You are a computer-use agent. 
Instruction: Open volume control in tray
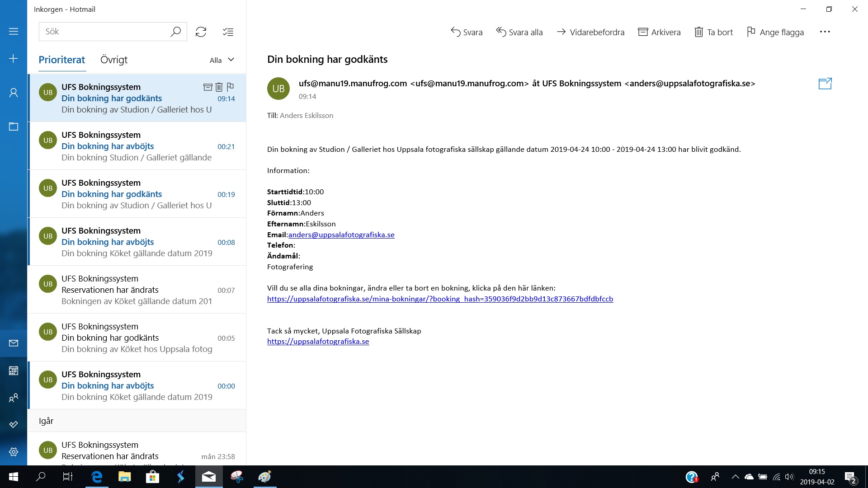click(789, 477)
